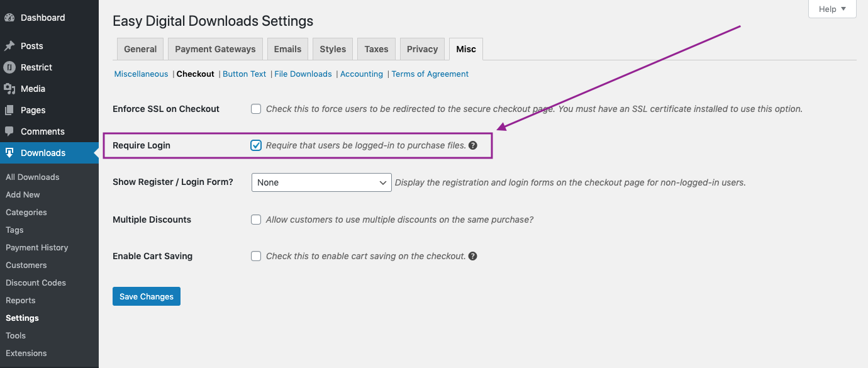Check the Multiple Discounts checkbox

[256, 220]
